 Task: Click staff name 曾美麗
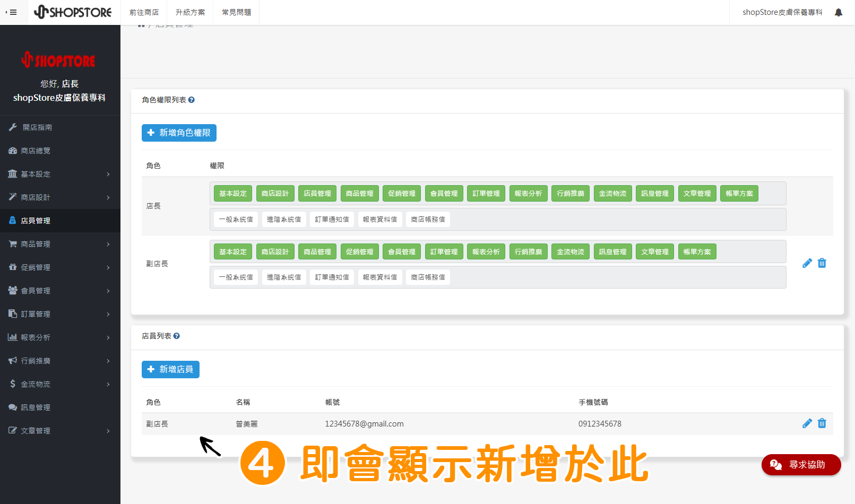tap(247, 424)
